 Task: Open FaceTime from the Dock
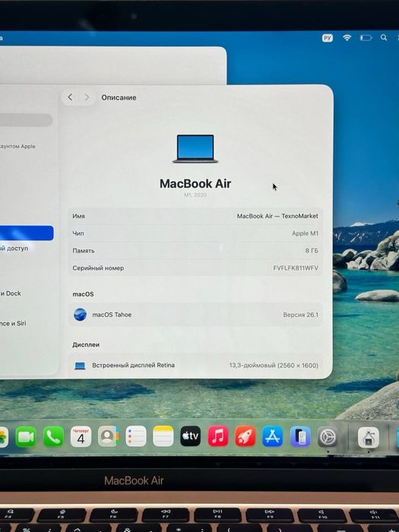(x=26, y=437)
